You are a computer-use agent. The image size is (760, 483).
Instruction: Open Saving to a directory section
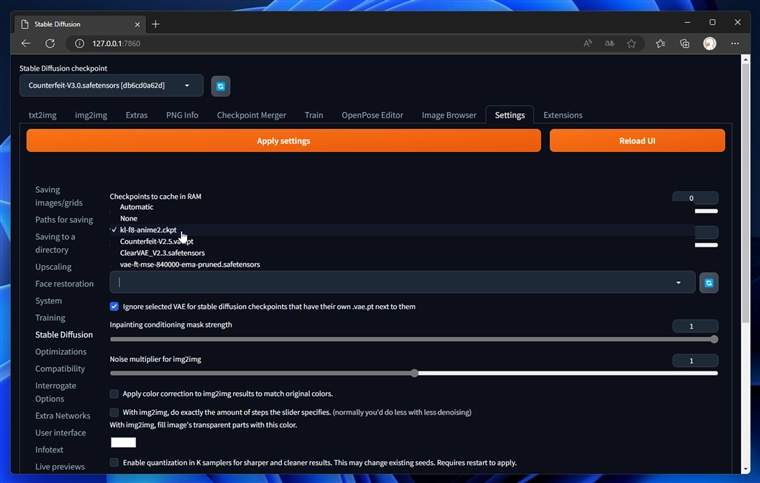point(55,243)
